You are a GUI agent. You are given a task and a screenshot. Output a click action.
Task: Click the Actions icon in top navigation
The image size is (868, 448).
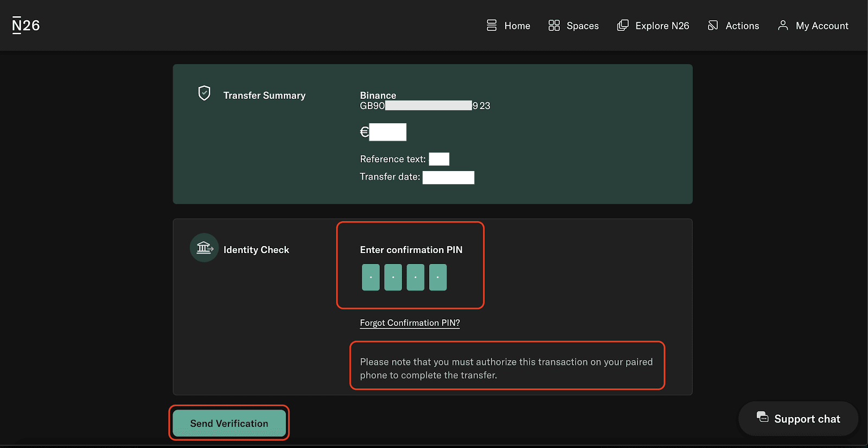(713, 26)
